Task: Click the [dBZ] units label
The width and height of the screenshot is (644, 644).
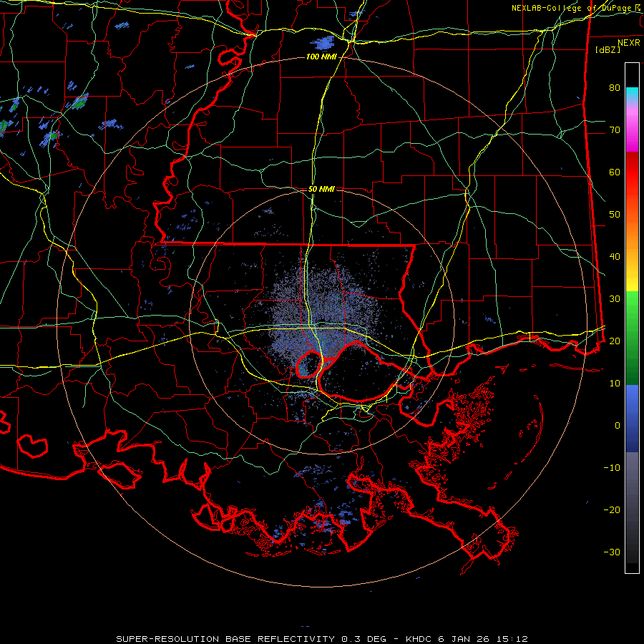Action: tap(608, 49)
